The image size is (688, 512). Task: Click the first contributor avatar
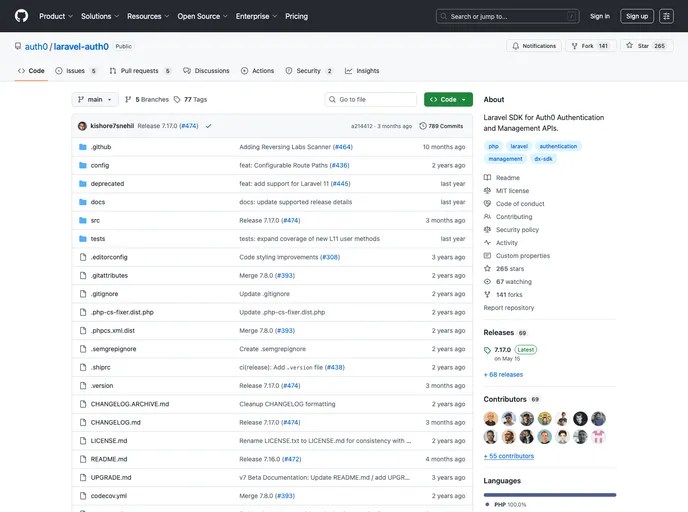click(491, 419)
